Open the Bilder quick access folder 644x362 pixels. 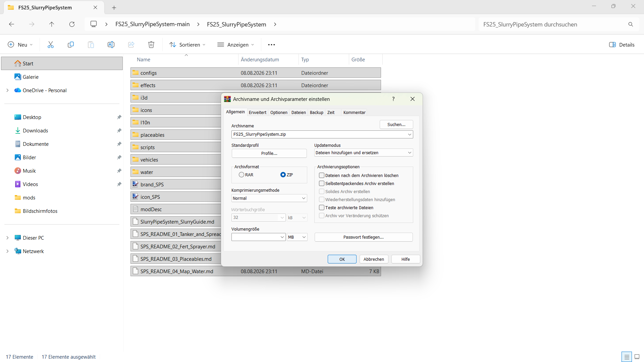[x=29, y=157]
